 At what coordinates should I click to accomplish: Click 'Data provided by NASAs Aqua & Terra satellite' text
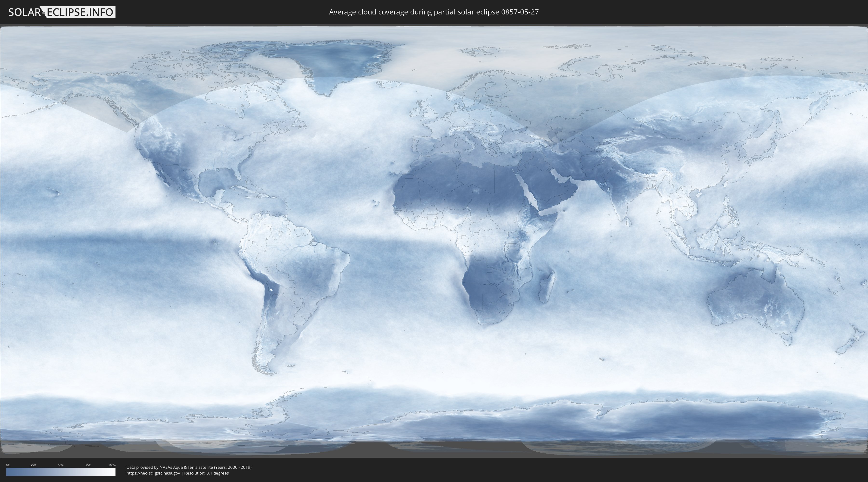170,467
